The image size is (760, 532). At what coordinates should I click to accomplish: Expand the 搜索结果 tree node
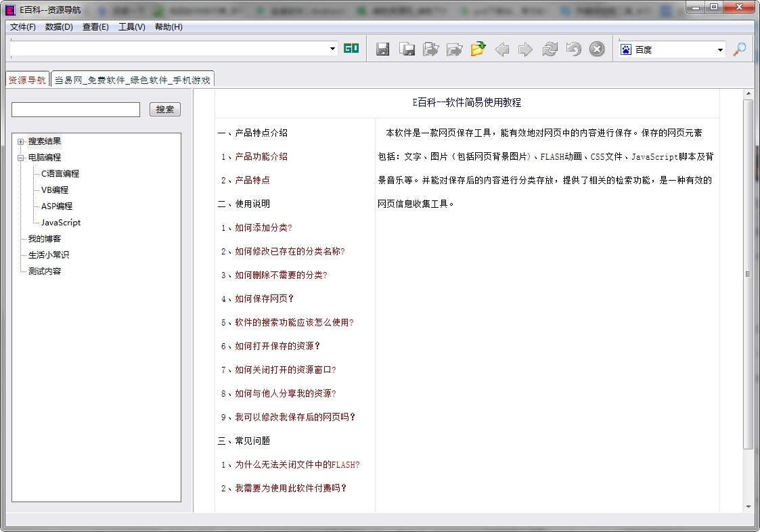21,141
